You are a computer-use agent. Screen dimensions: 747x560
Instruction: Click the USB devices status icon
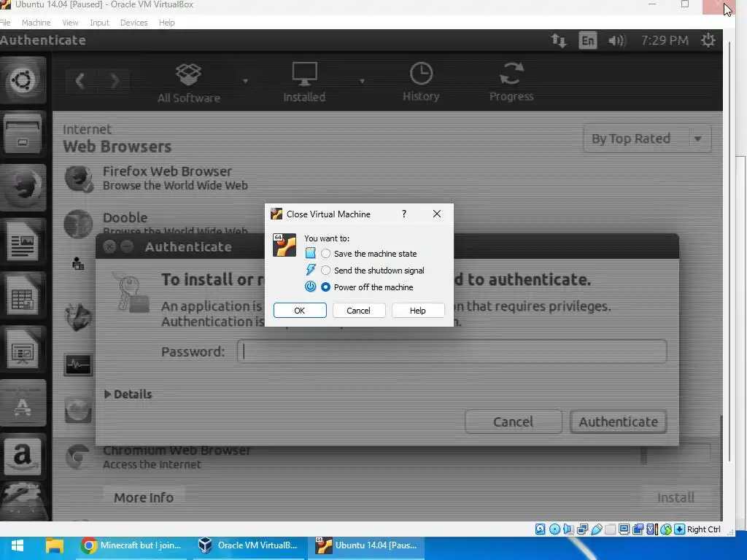596,529
